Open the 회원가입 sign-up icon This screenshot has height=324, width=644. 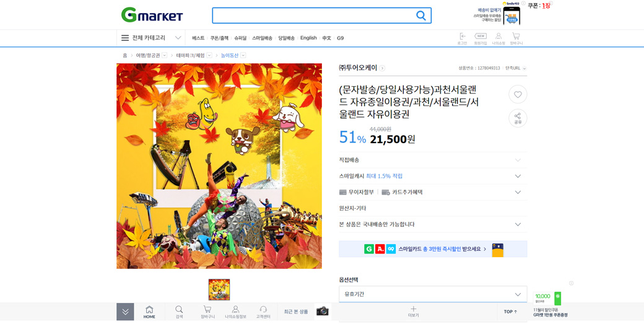[480, 38]
